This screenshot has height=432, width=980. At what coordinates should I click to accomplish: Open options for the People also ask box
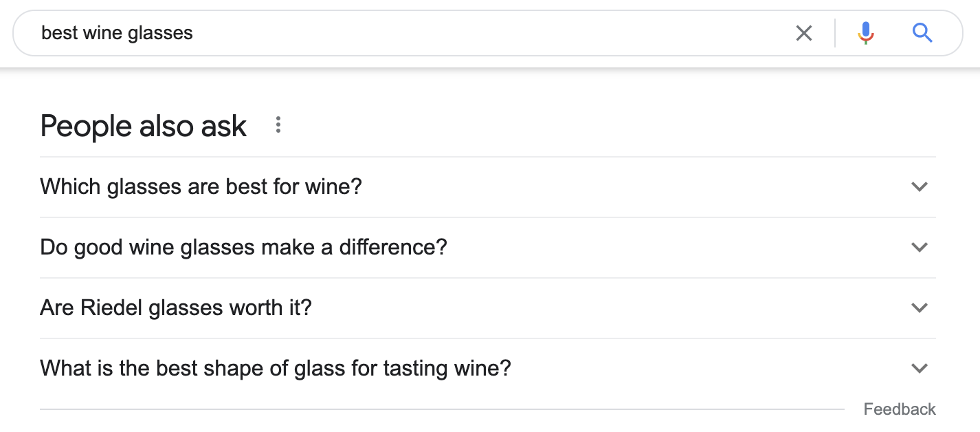278,125
